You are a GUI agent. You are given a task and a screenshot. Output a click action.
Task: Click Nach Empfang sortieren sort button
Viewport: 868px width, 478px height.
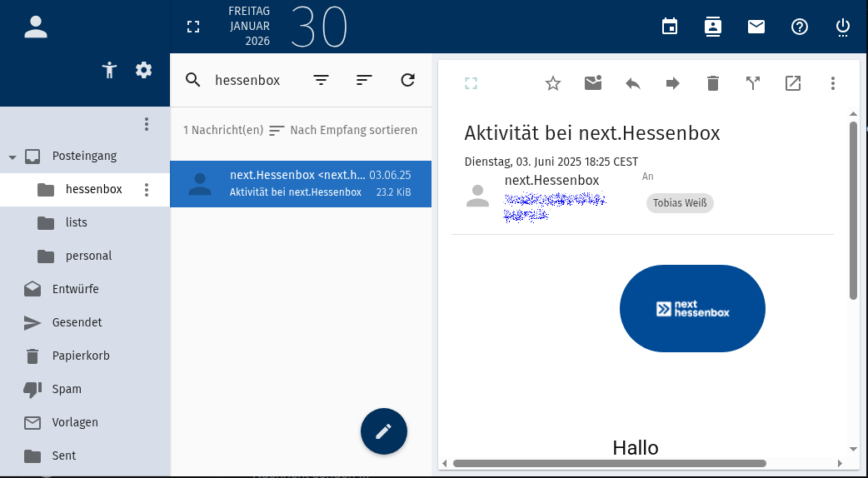click(x=343, y=131)
